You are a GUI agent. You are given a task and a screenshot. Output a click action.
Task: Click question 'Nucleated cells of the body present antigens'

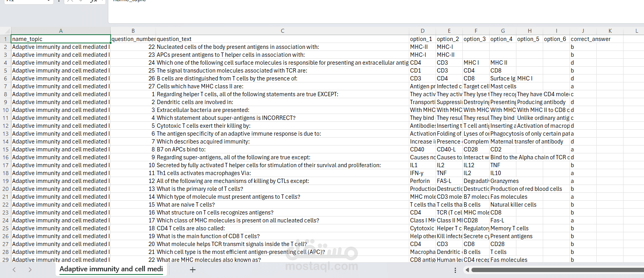(x=282, y=47)
